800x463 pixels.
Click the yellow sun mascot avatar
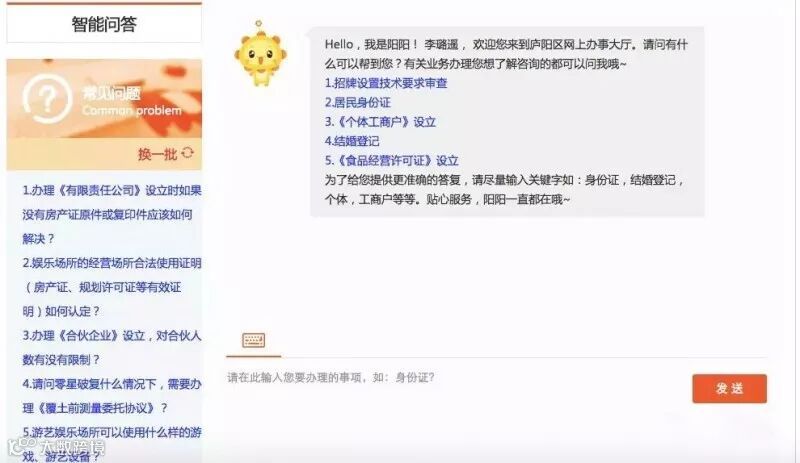click(x=260, y=54)
